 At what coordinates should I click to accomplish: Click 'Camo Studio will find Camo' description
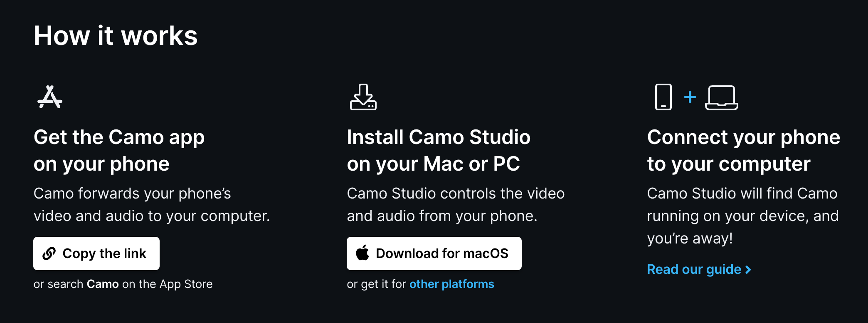coord(743,216)
